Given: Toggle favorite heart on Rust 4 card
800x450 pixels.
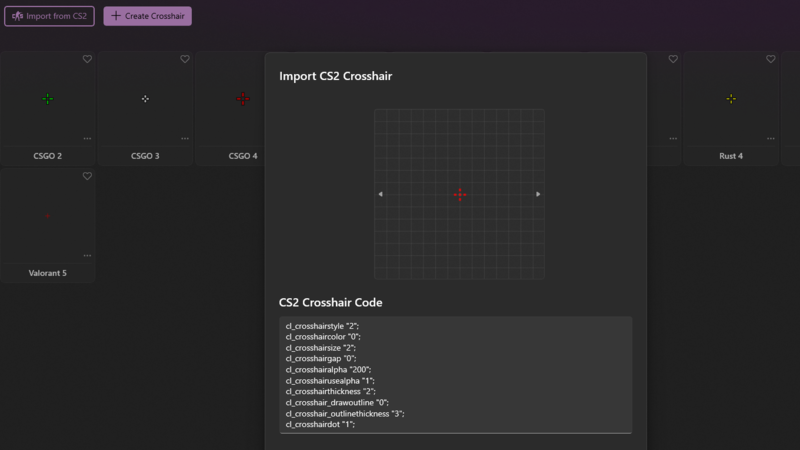Looking at the screenshot, I should (770, 59).
